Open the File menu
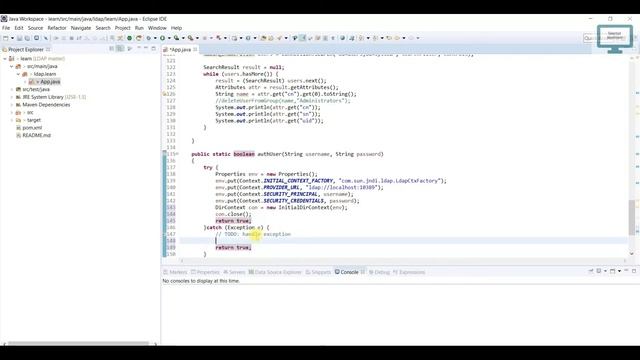Viewport: 640px width, 360px height. tap(6, 28)
